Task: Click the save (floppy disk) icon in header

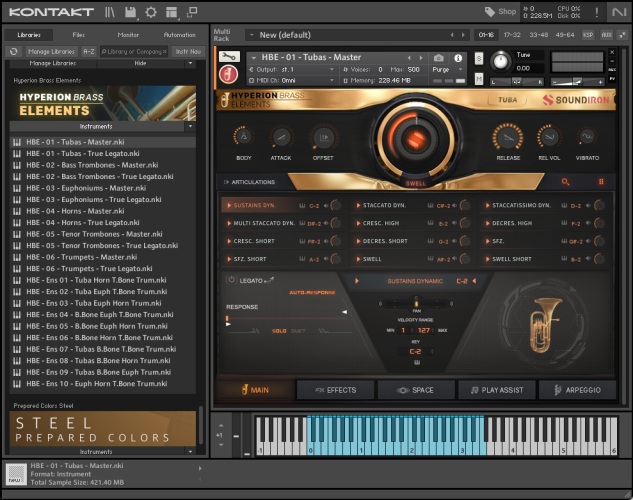Action: [x=130, y=12]
